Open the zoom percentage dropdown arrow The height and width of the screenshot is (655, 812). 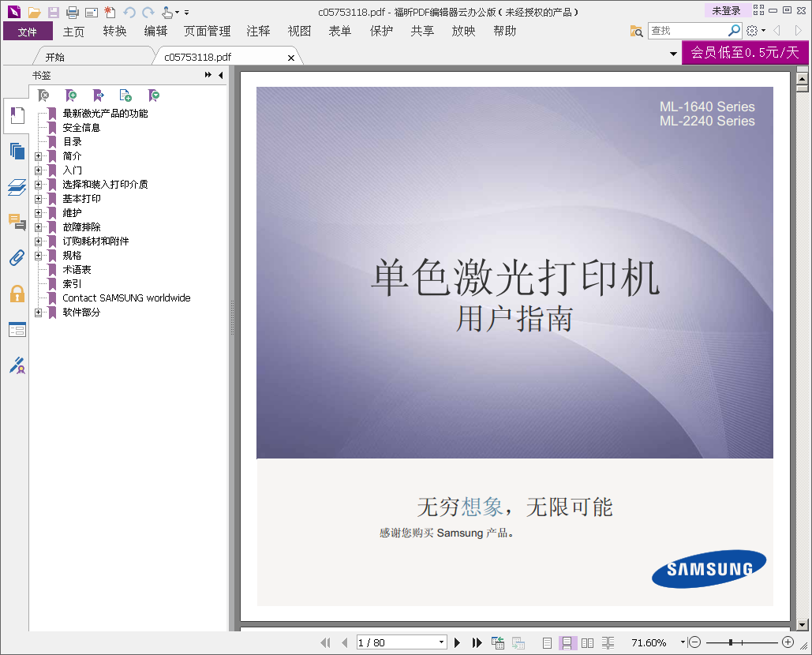pos(683,642)
